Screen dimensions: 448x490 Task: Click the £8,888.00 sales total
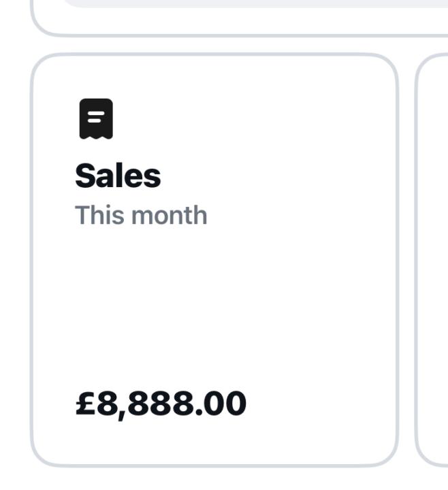click(x=161, y=404)
